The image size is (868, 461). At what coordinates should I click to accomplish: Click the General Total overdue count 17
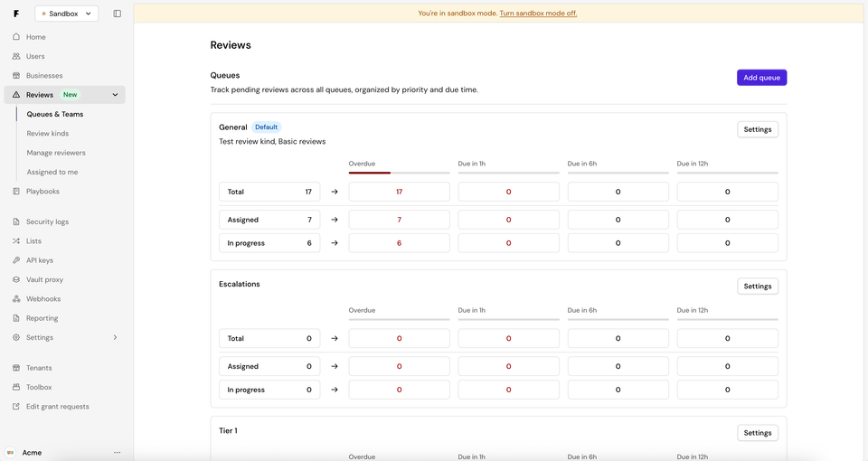(399, 192)
